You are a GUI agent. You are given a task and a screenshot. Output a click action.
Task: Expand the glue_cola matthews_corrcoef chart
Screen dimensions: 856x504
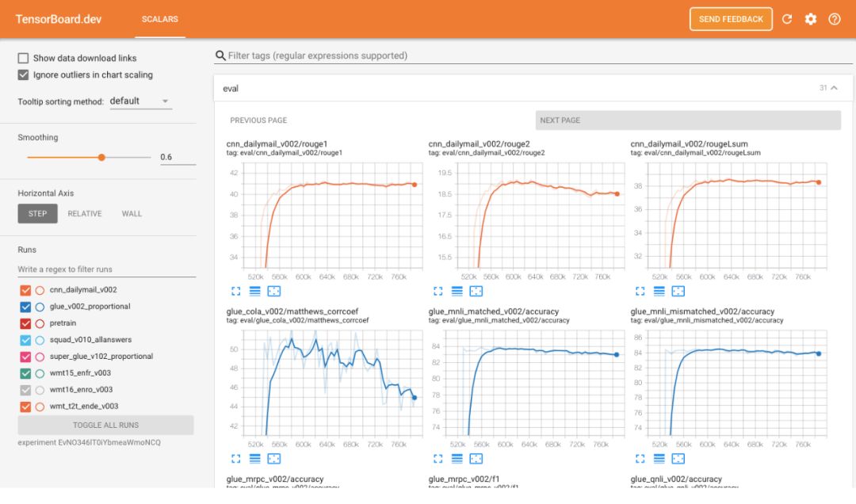click(235, 458)
